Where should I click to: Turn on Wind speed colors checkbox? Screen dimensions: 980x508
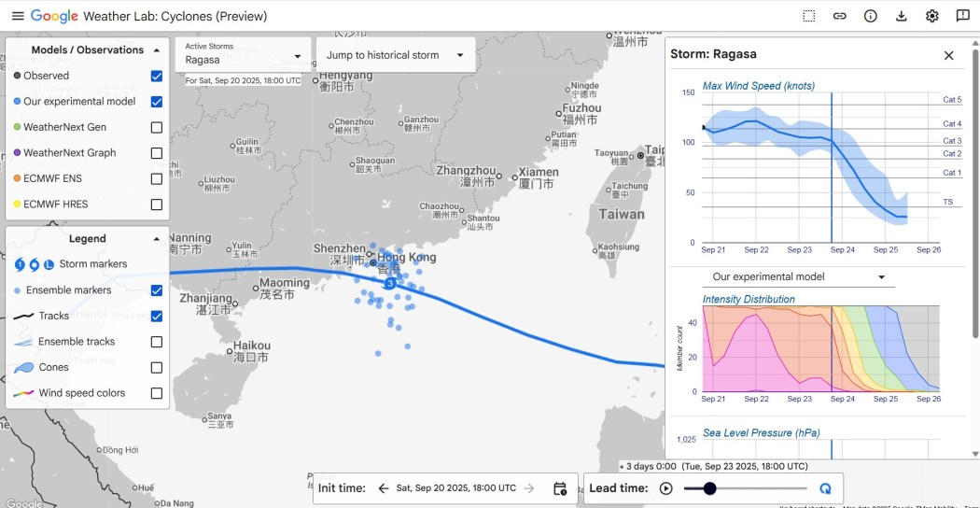point(157,393)
